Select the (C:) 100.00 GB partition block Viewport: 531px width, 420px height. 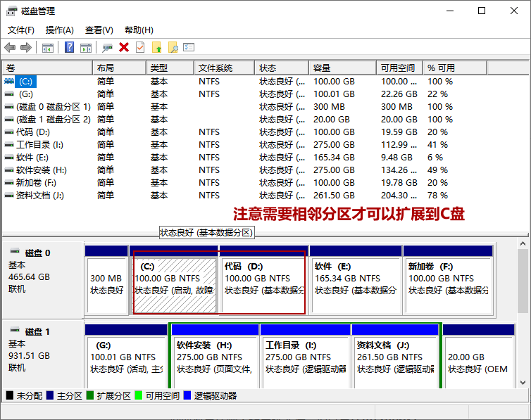(175, 280)
